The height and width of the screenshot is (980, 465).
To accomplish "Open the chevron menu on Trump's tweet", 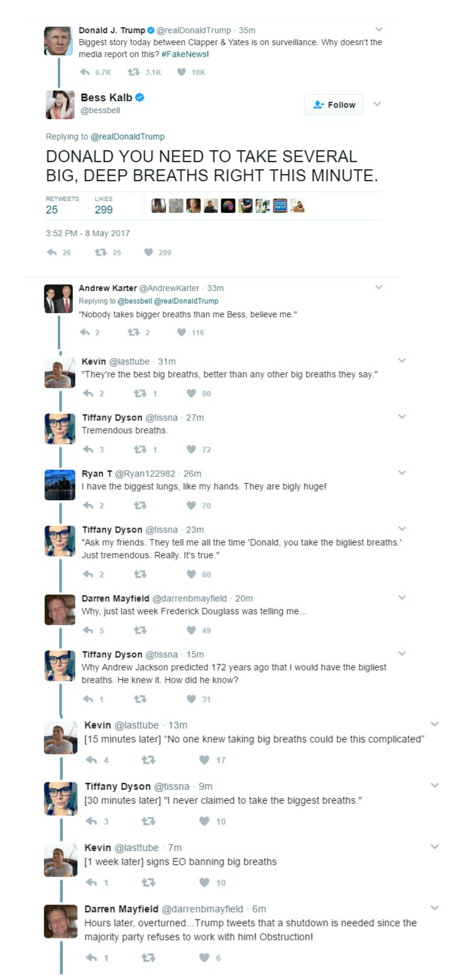I will coord(379,29).
